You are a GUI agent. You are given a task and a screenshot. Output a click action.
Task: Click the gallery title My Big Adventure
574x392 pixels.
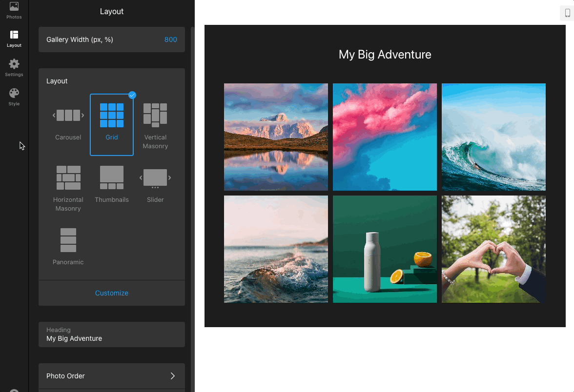coord(385,55)
